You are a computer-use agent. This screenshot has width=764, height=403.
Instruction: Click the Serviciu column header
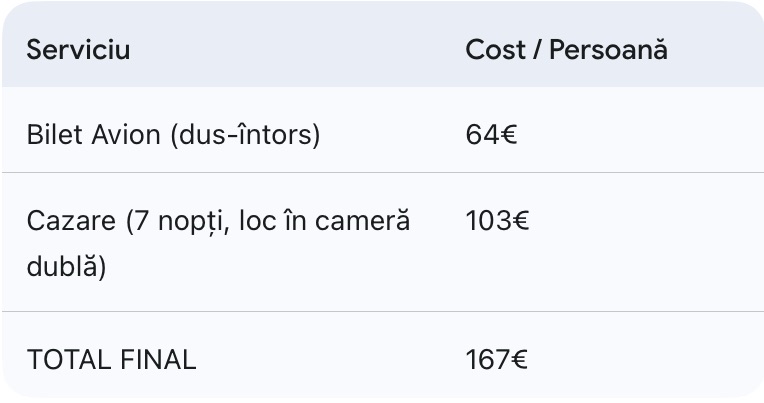point(78,50)
